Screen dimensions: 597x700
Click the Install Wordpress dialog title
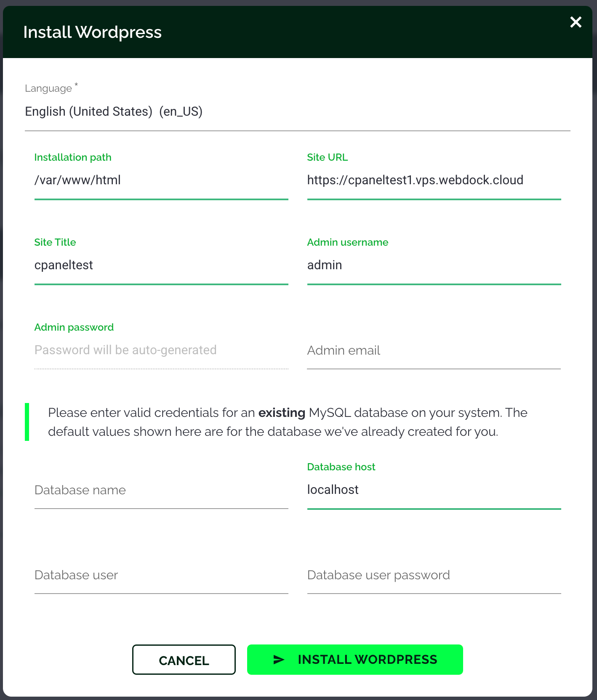point(92,32)
